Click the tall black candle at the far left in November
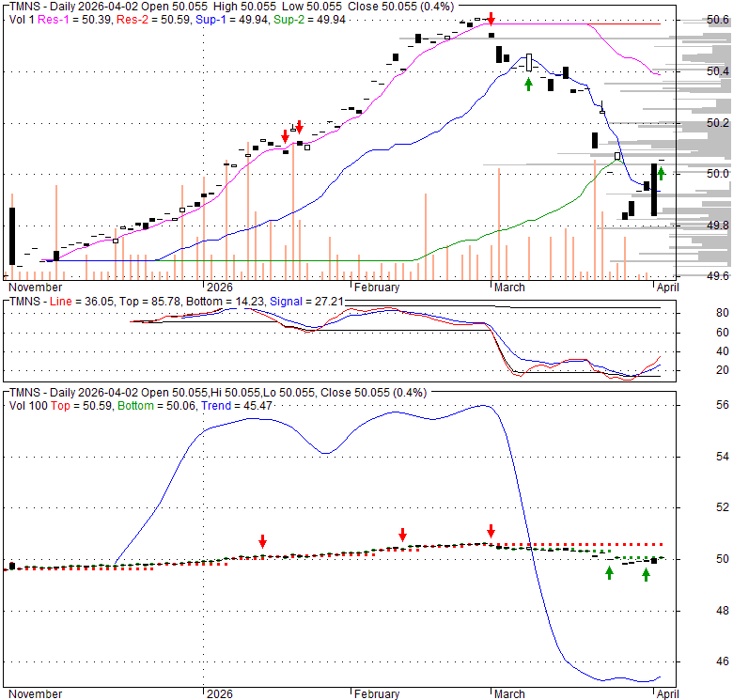Screen dimensions: 733x700 pyautogui.click(x=12, y=237)
